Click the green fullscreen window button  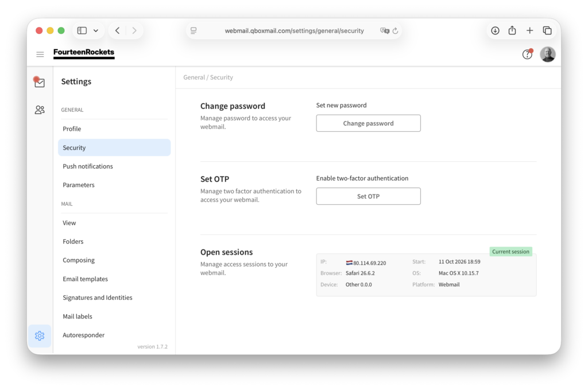pyautogui.click(x=61, y=31)
